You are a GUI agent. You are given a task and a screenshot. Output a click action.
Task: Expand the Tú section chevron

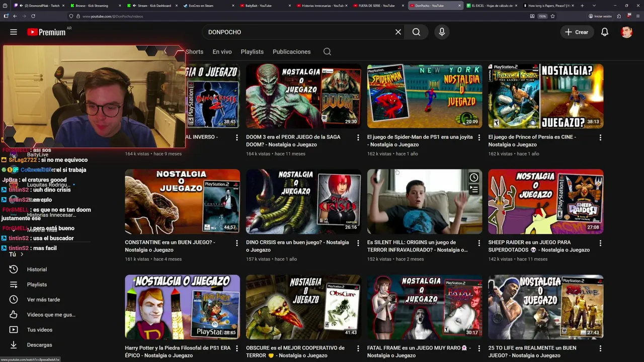point(22,254)
